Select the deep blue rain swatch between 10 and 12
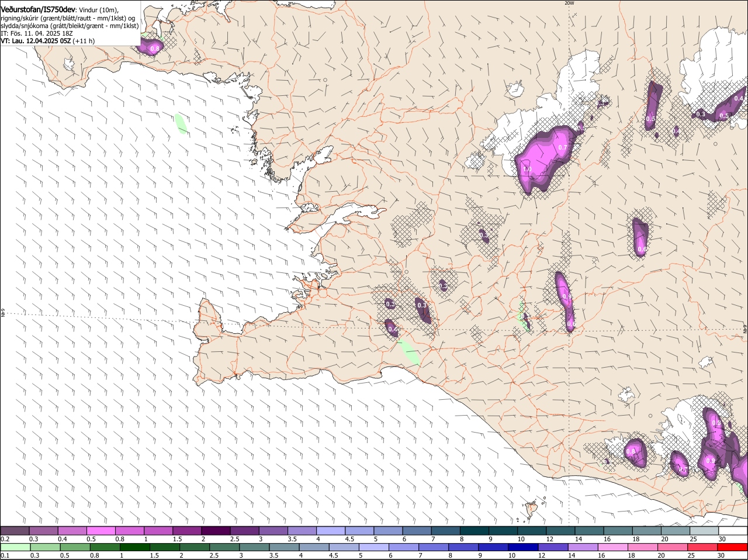The image size is (748, 560). click(x=524, y=547)
